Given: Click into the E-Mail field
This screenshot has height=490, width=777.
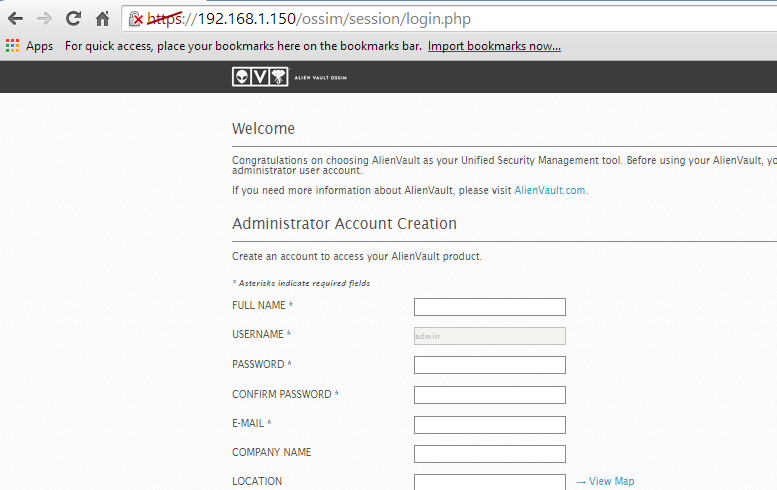Looking at the screenshot, I should click(489, 425).
